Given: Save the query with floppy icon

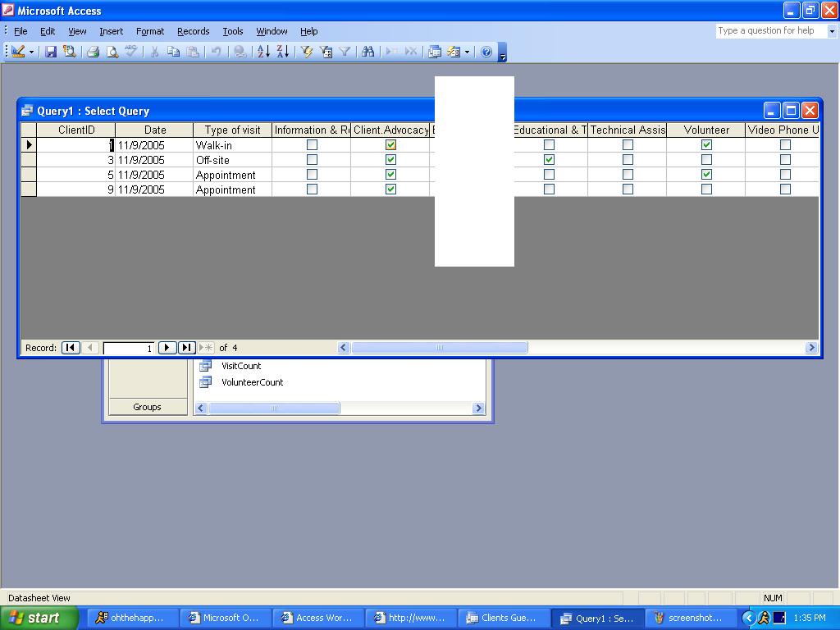Looking at the screenshot, I should (x=51, y=52).
